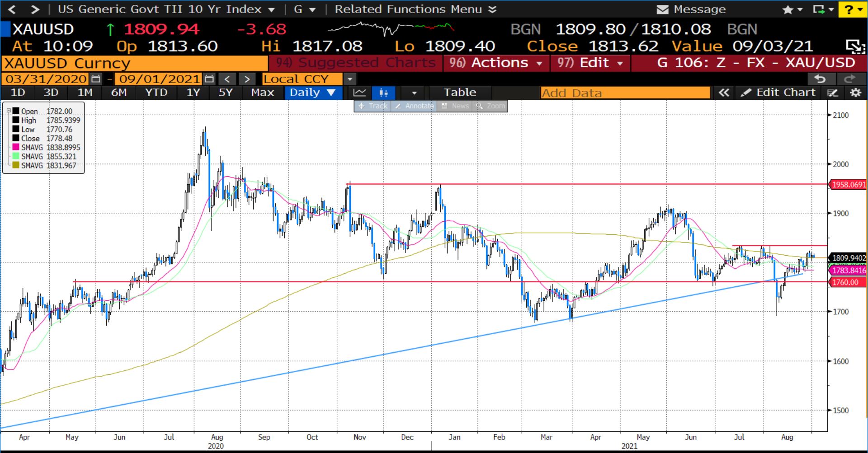Select the candlestick chart type icon
Image resolution: width=868 pixels, height=453 pixels.
(x=383, y=93)
